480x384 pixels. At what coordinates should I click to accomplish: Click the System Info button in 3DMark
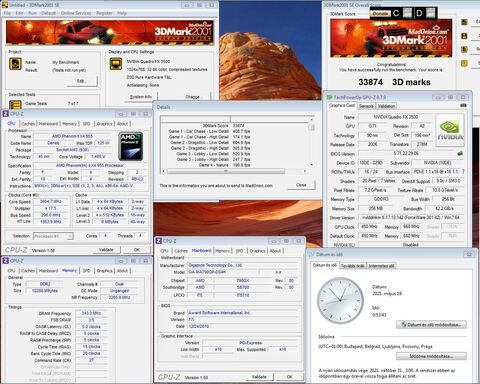pos(140,97)
